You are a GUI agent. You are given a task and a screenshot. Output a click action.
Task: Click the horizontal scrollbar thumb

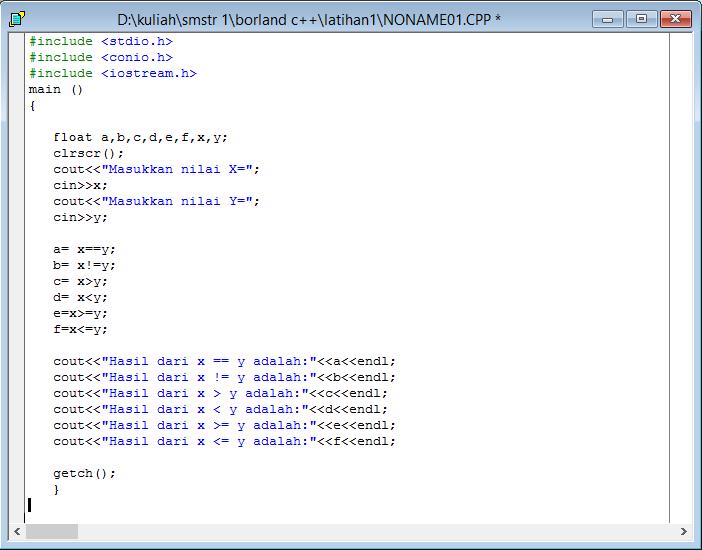click(52, 532)
